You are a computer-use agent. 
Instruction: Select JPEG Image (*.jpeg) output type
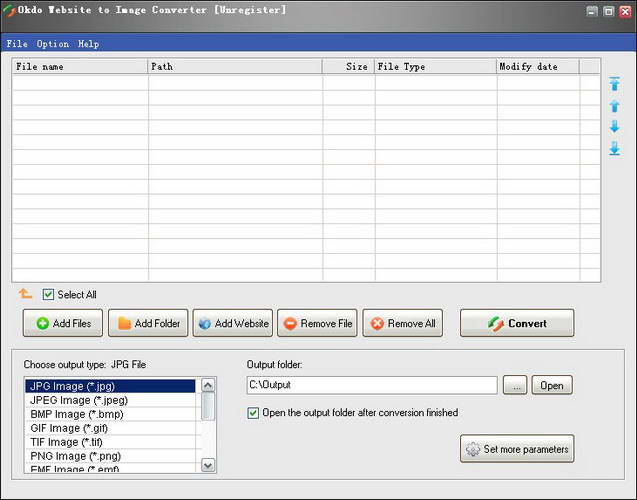[x=110, y=400]
